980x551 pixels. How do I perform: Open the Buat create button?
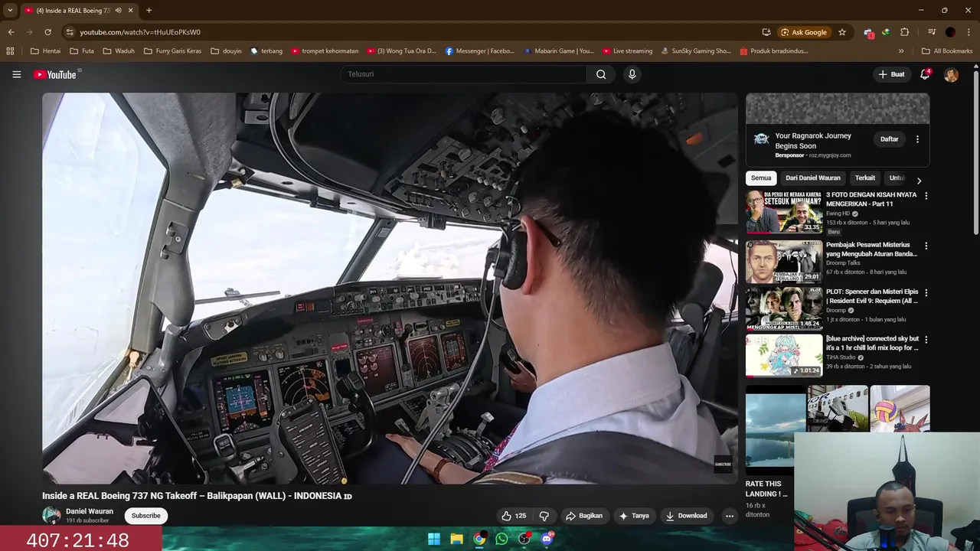tap(891, 74)
